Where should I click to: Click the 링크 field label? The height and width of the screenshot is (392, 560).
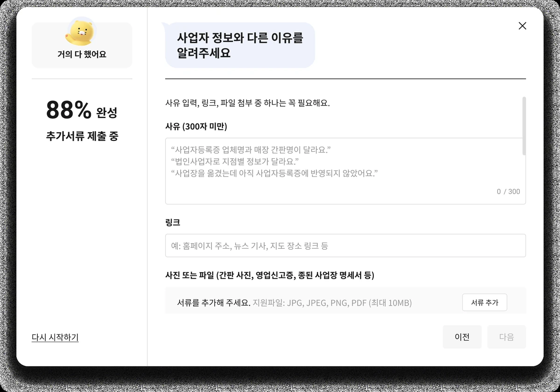(x=173, y=223)
